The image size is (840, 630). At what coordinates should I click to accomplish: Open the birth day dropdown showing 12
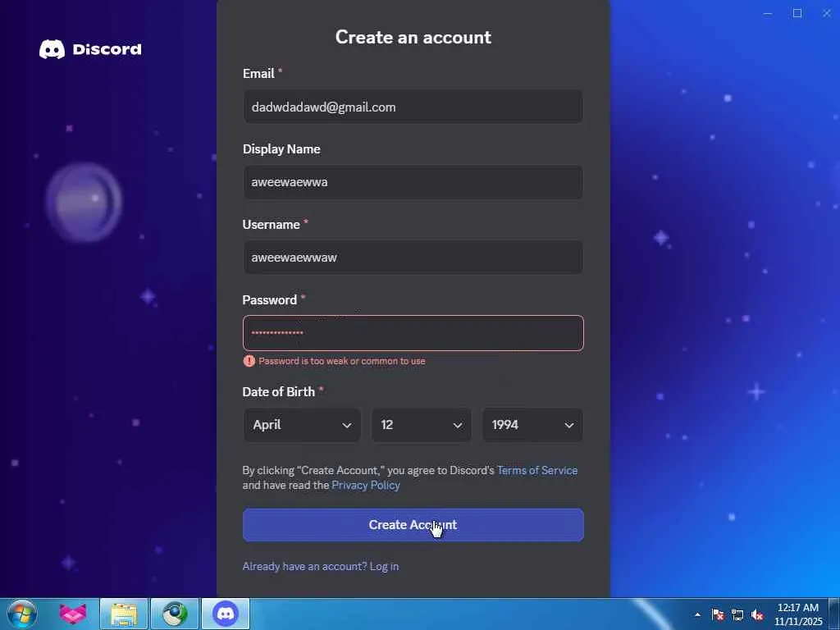click(422, 425)
